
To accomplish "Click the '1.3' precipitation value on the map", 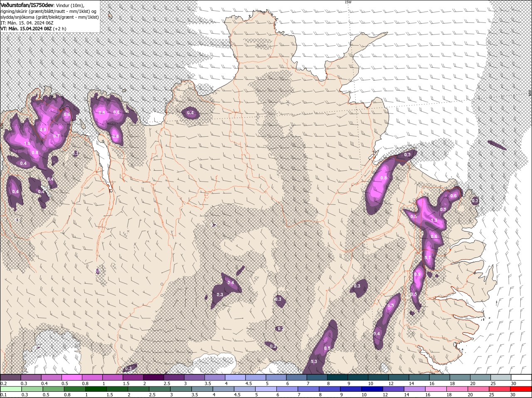I will pos(434,221).
